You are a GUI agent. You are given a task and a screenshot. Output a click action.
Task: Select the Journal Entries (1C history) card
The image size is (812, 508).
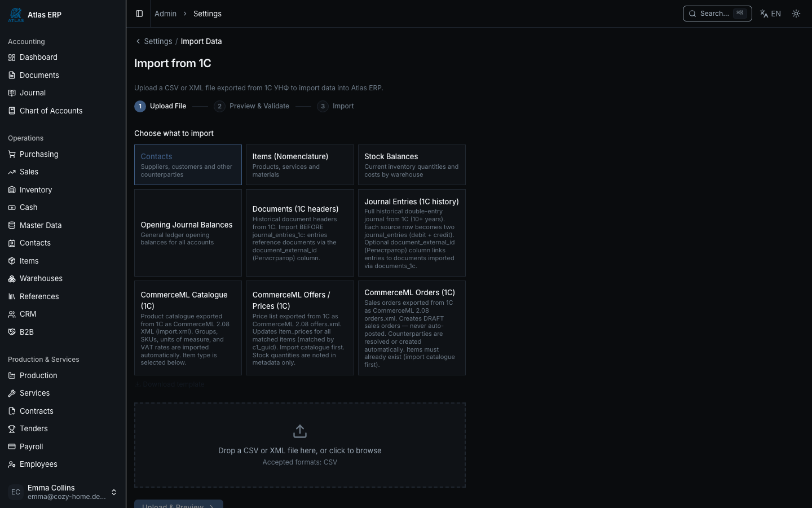pyautogui.click(x=412, y=233)
